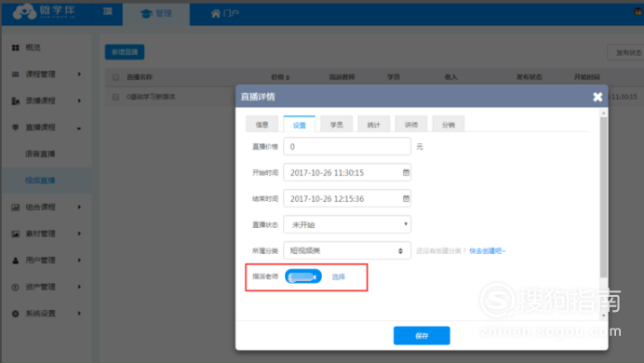644x363 pixels.
Task: Switch to the 信息 tab
Action: click(x=262, y=125)
